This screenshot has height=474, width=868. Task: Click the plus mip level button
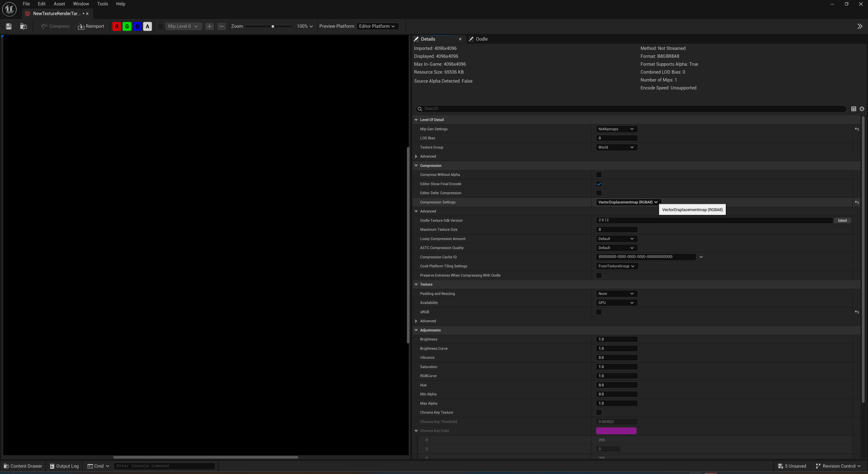coord(209,26)
